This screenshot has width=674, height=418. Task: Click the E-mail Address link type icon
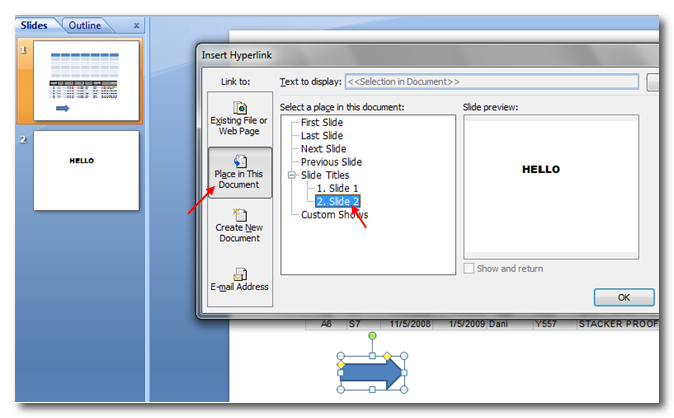tap(239, 273)
